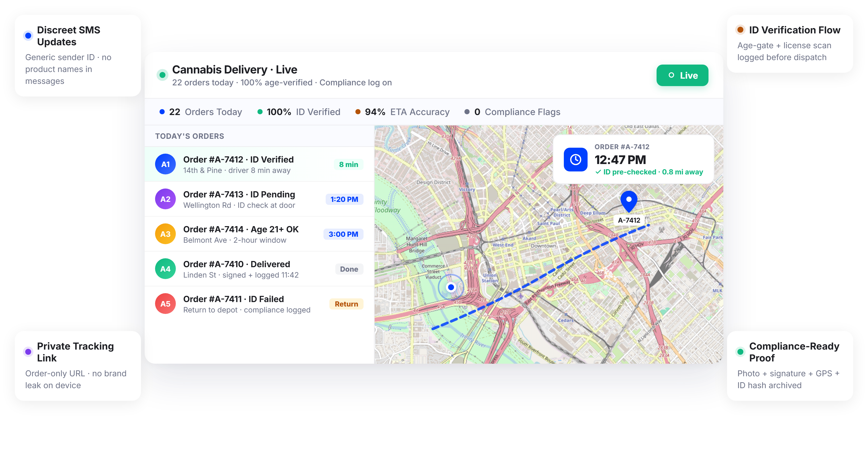Screen dimensions: 868x475
Task: Click the green dot by Compliance-Ready Proof
Action: 740,352
